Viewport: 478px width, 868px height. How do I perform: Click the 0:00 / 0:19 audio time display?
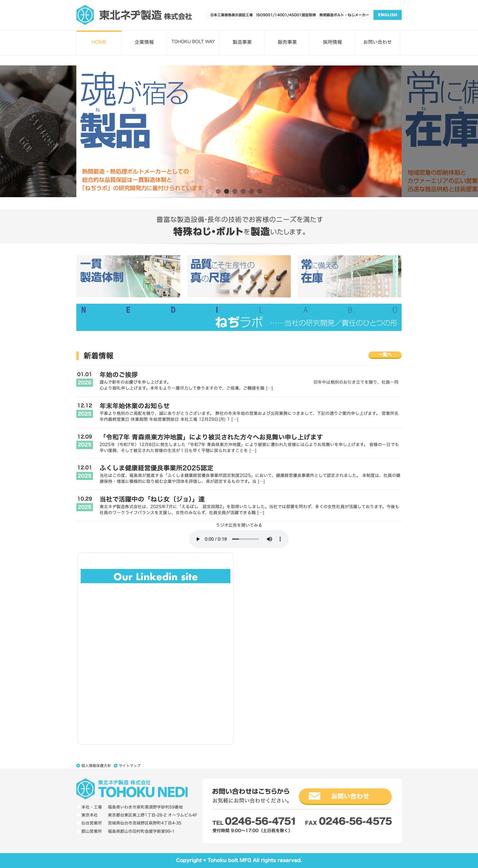215,539
